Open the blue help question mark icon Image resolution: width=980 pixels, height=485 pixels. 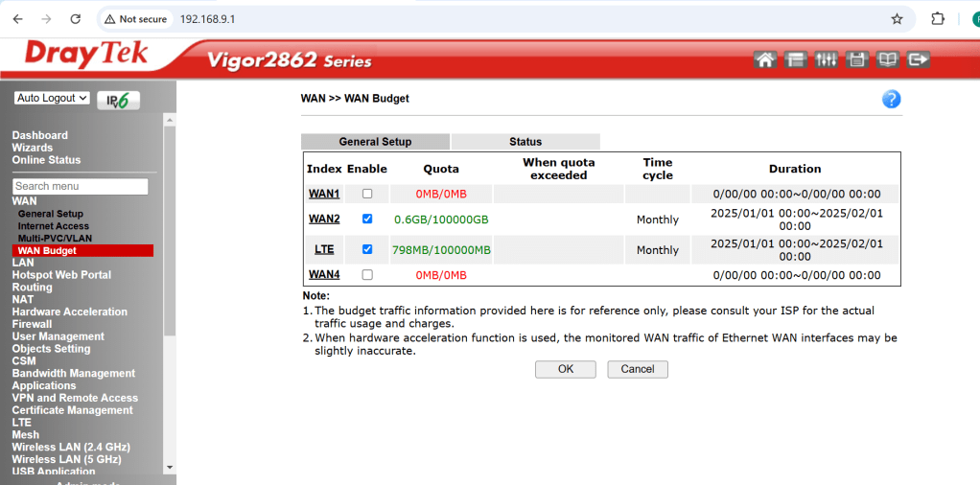[x=891, y=99]
